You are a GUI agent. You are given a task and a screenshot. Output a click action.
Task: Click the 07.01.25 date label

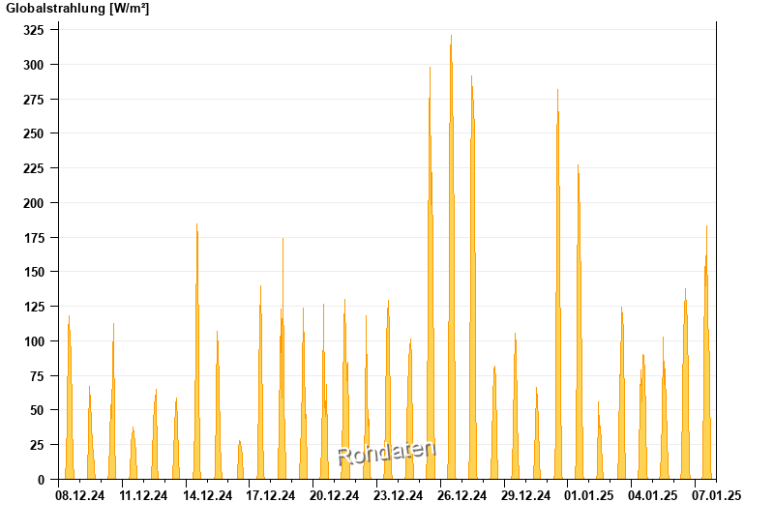pos(716,495)
